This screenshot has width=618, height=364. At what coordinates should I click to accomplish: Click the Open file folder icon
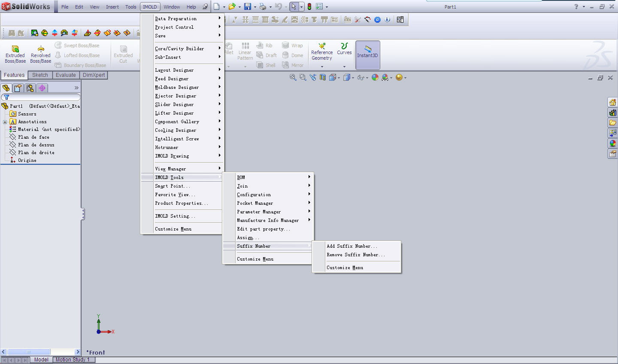point(232,6)
